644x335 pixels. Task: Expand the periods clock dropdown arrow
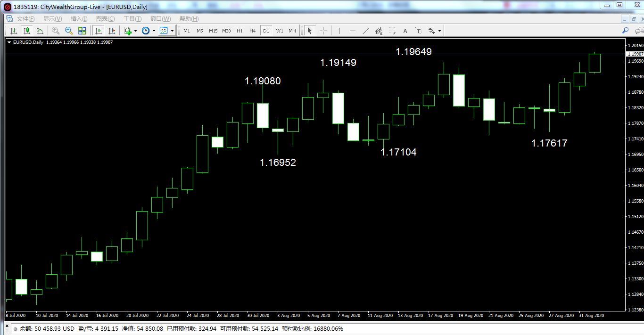point(154,31)
